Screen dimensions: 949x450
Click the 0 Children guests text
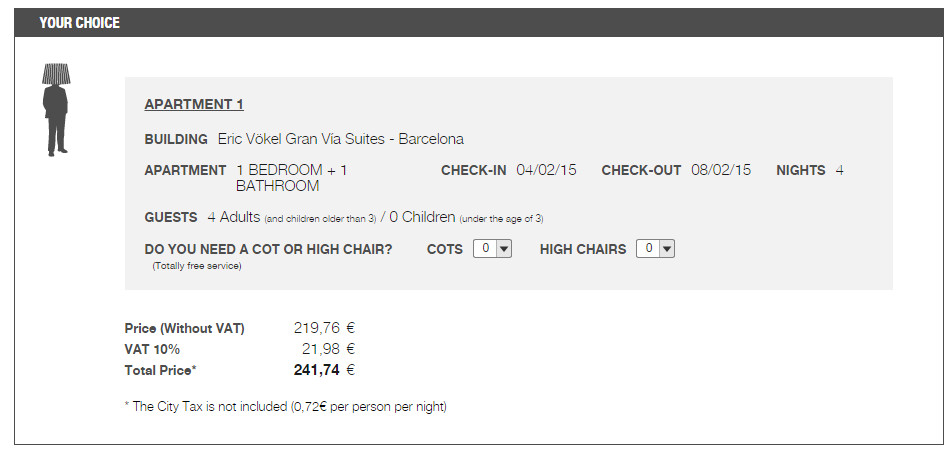422,217
